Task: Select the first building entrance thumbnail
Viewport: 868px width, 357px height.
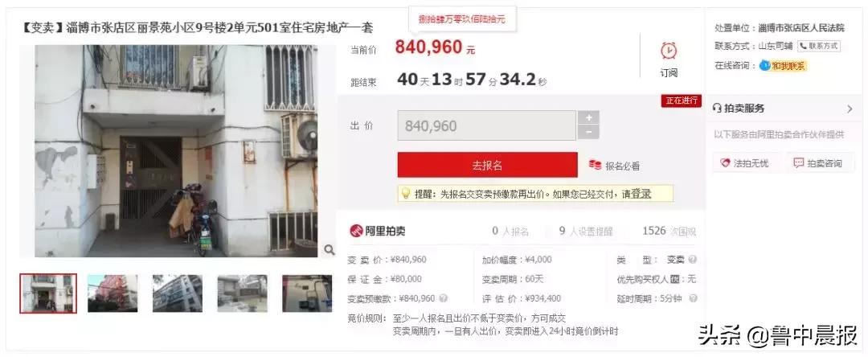Action: (48, 293)
